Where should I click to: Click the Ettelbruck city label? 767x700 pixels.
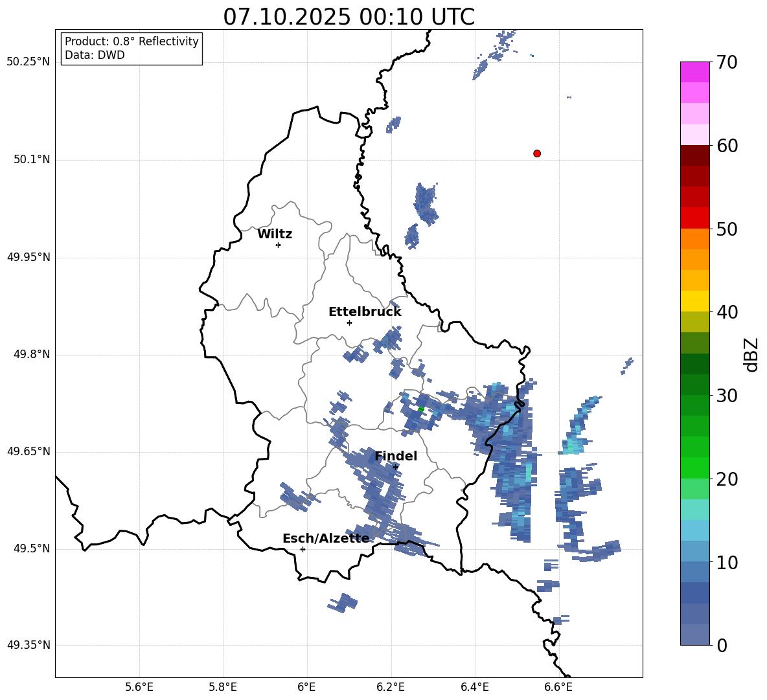coord(365,312)
